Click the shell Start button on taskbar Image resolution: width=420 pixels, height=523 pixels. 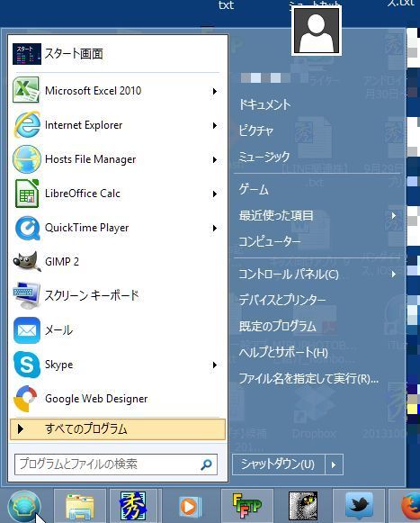(24, 507)
